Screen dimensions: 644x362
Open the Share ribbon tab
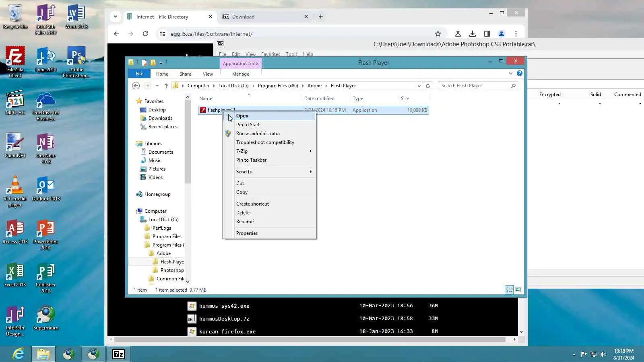tap(185, 74)
